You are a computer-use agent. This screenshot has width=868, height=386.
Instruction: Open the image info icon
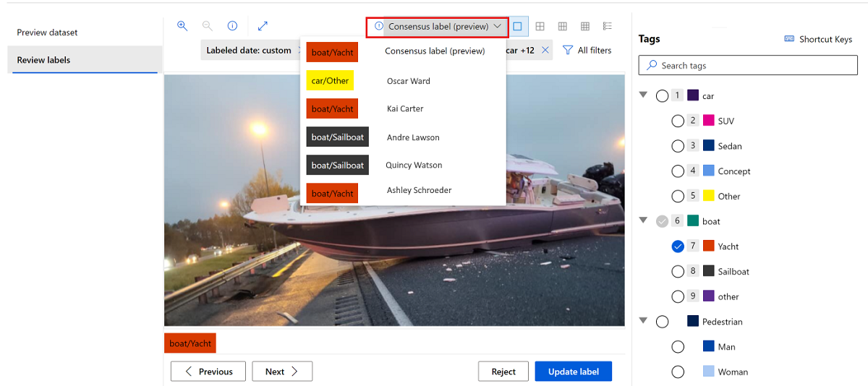(x=232, y=26)
